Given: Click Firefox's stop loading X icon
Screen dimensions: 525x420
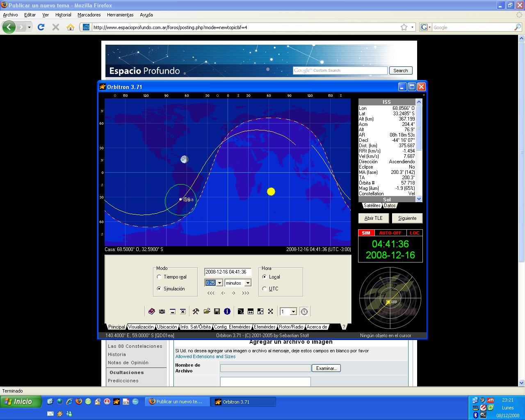Looking at the screenshot, I should [x=56, y=27].
